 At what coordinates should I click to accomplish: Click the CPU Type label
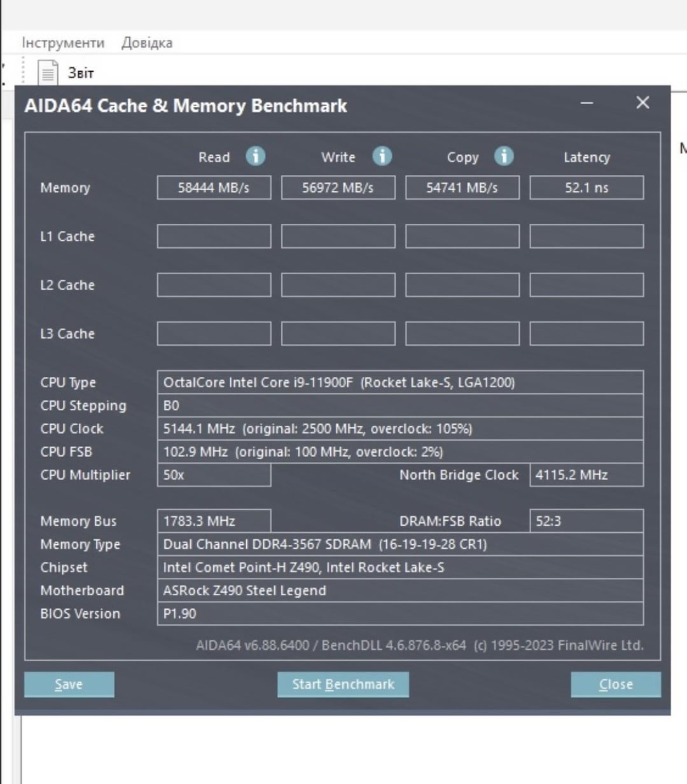point(68,383)
